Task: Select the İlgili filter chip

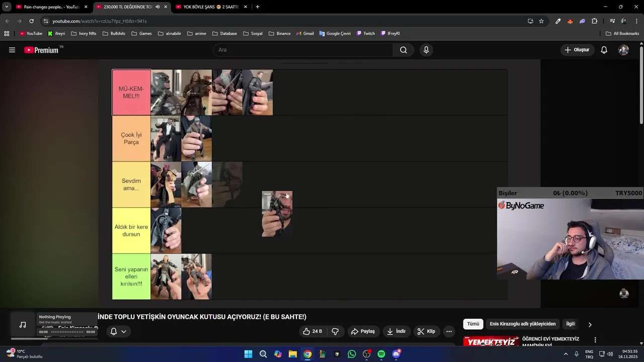Action: (x=571, y=324)
